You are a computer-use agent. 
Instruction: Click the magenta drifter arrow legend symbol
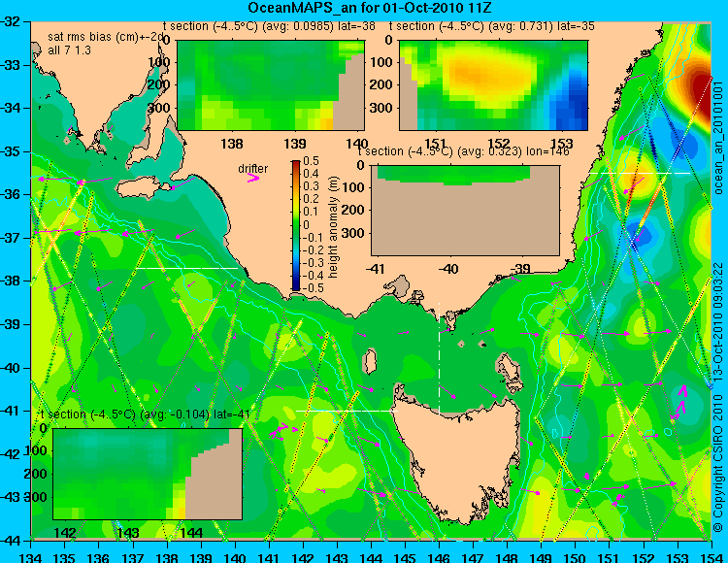tap(253, 178)
